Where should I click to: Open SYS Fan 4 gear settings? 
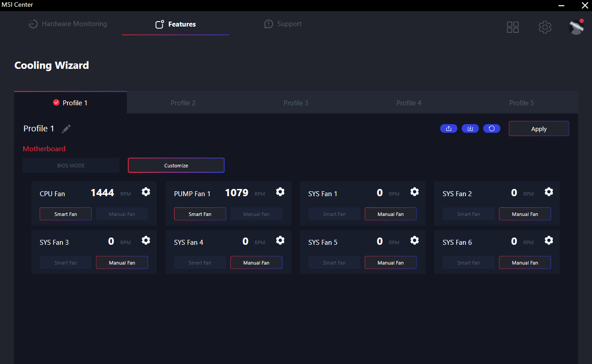click(280, 240)
